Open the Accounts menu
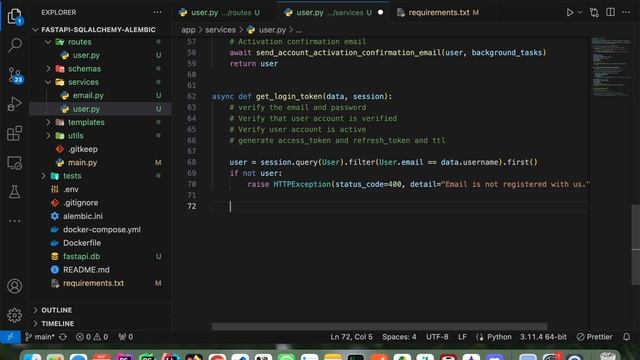 [x=15, y=286]
